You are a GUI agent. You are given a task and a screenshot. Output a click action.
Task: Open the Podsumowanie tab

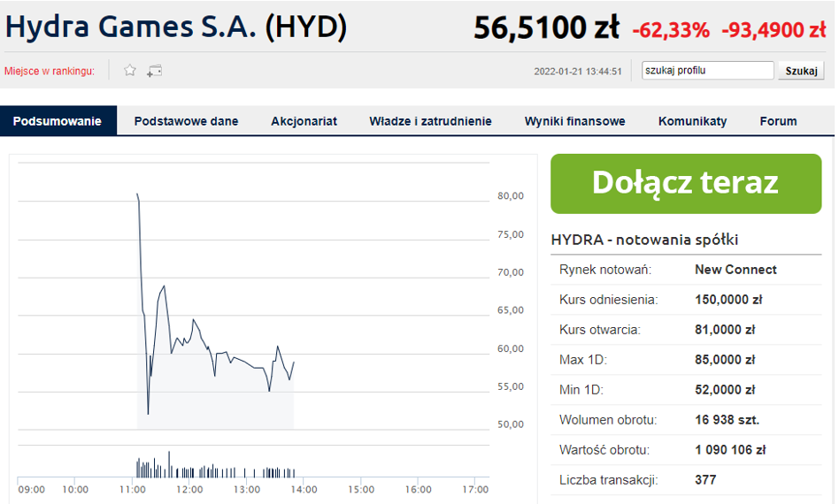click(x=58, y=121)
